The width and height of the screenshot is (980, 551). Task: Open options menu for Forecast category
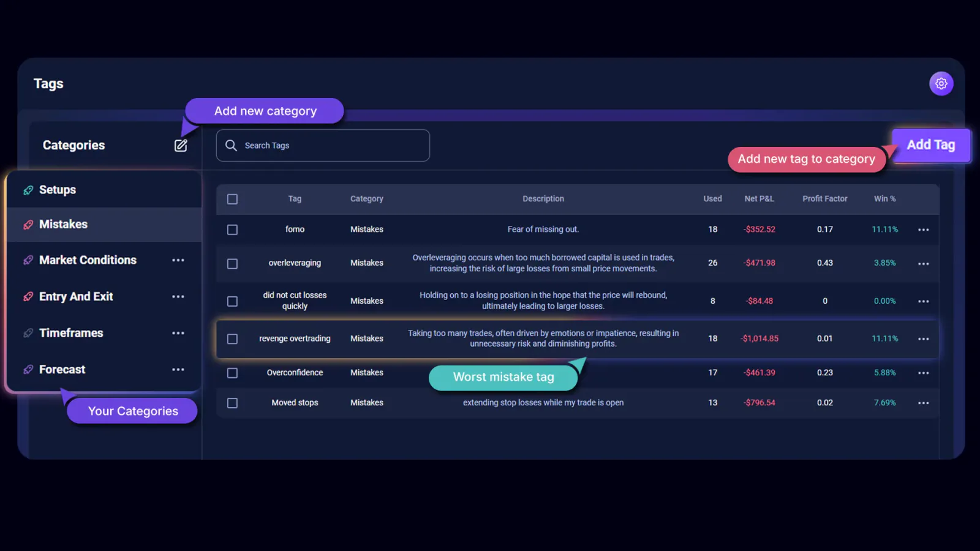coord(178,369)
